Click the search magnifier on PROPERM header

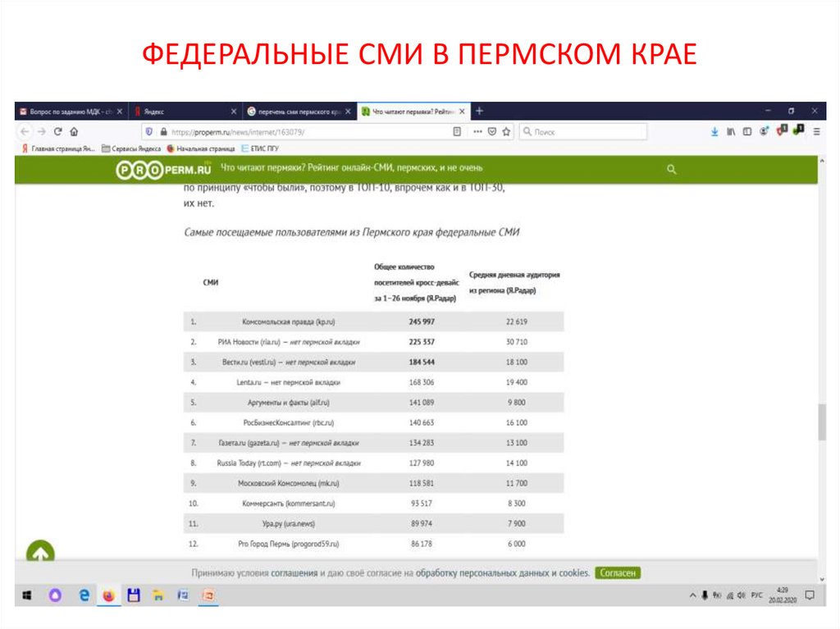(x=671, y=169)
